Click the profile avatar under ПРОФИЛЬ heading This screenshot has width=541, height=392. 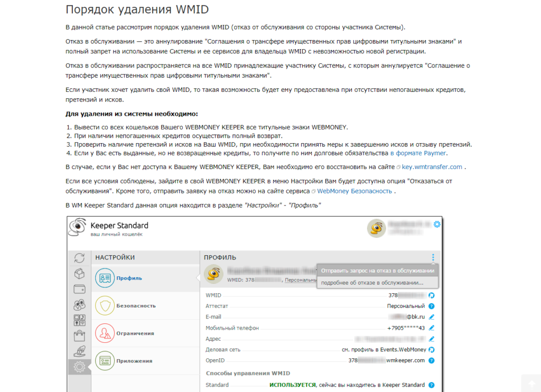[x=213, y=274]
